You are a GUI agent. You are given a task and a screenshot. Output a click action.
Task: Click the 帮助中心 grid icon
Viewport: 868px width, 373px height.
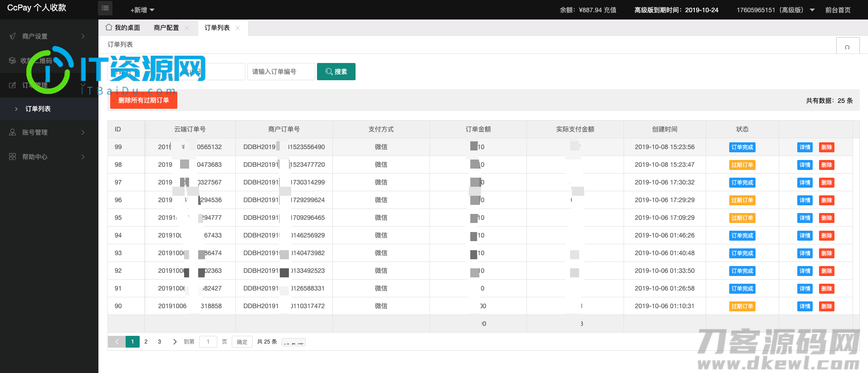pyautogui.click(x=12, y=156)
